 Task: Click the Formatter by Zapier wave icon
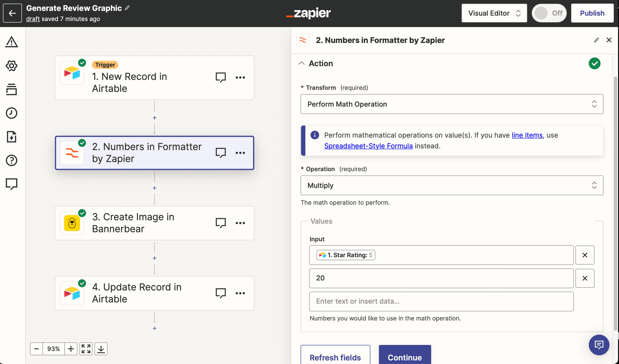click(72, 152)
